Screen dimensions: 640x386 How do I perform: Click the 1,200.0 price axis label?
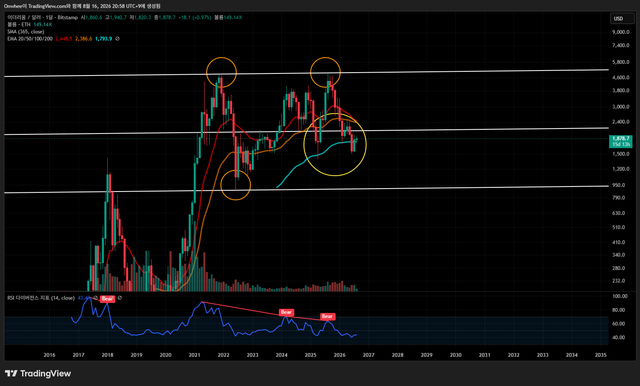pos(620,169)
